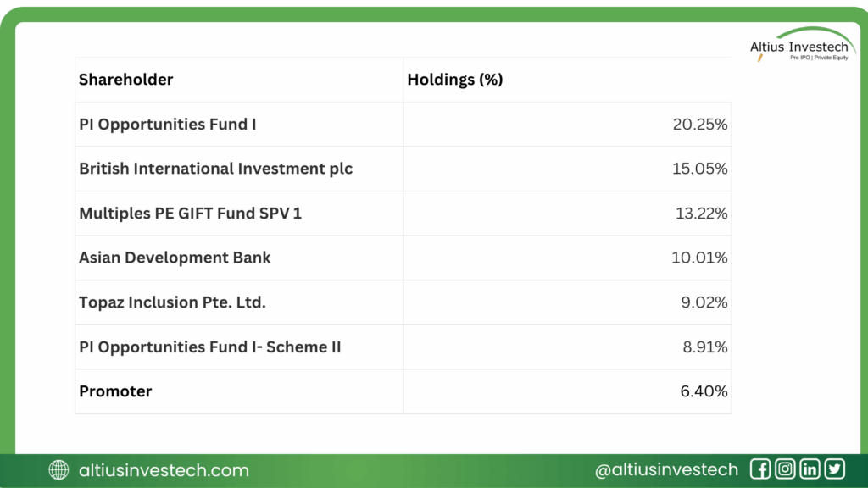Click PI Opportunities Fund I- Scheme II
Image resolution: width=868 pixels, height=488 pixels.
(210, 347)
